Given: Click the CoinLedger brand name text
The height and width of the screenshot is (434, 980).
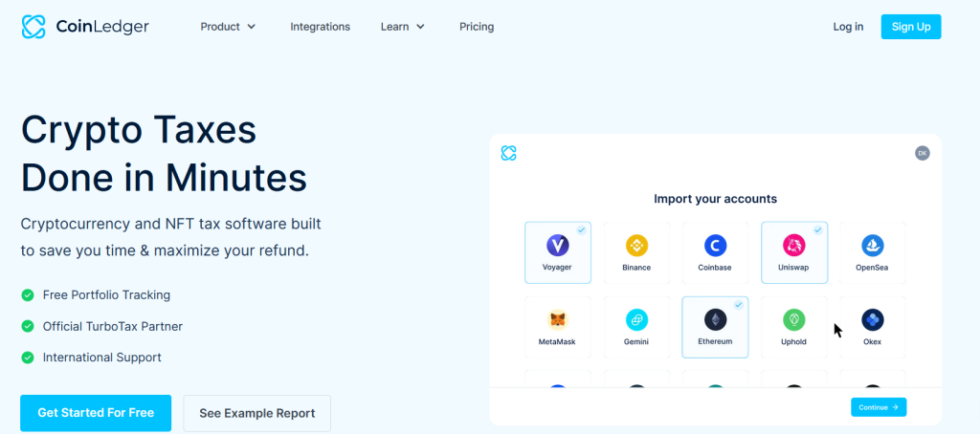Looking at the screenshot, I should point(101,26).
